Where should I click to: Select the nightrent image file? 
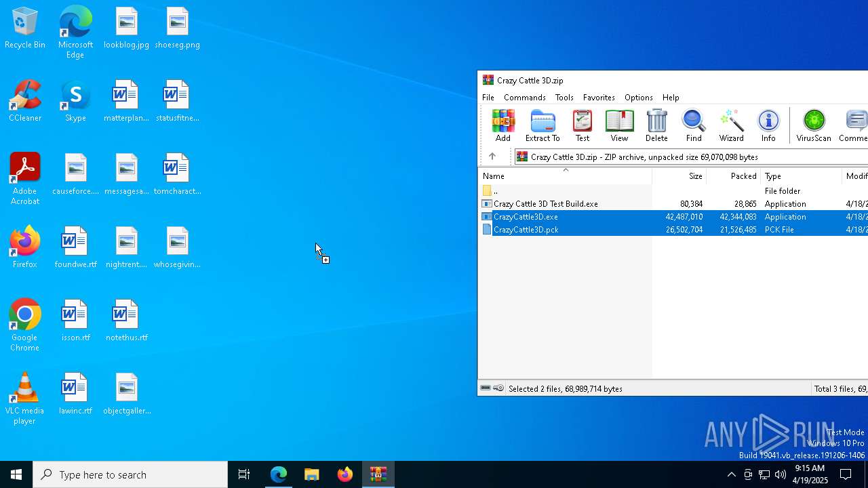tap(126, 247)
